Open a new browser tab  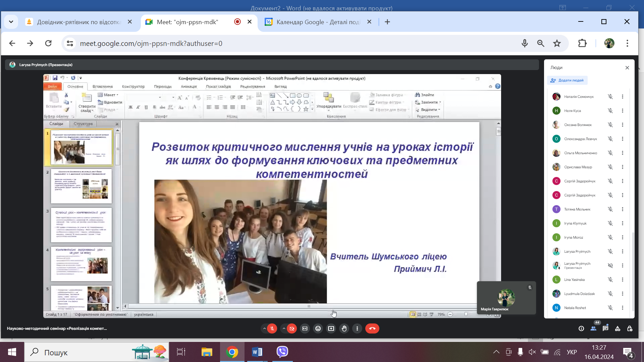pos(387,22)
